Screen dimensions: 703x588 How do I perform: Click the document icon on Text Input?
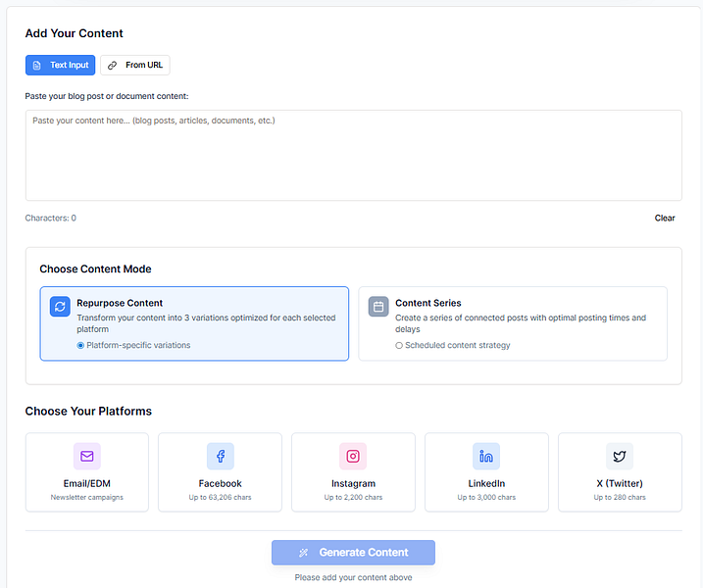coord(37,66)
